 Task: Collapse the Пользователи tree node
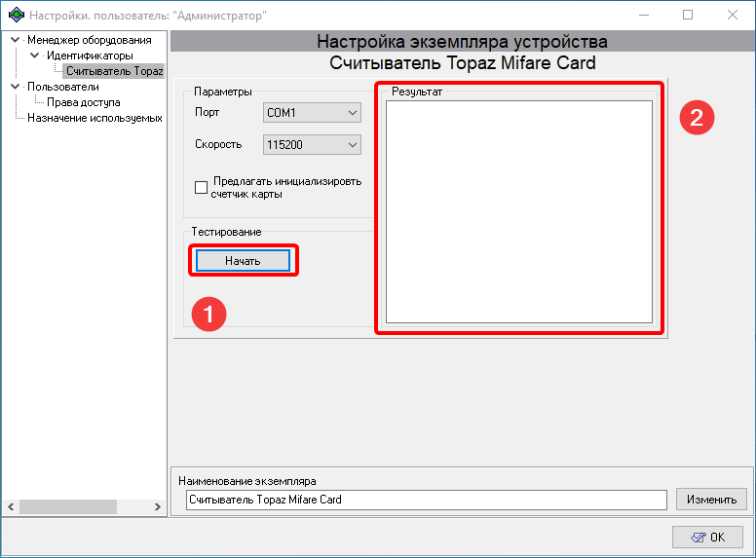[x=16, y=87]
